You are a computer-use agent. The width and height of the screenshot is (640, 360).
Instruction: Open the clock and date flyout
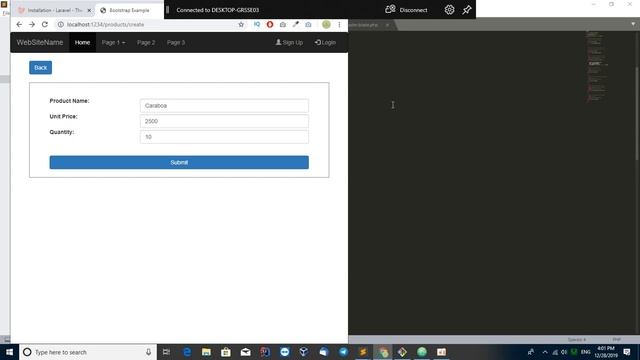(x=606, y=352)
